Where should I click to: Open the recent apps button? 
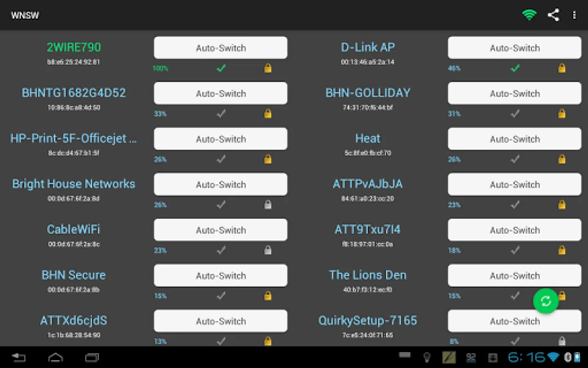pos(92,358)
